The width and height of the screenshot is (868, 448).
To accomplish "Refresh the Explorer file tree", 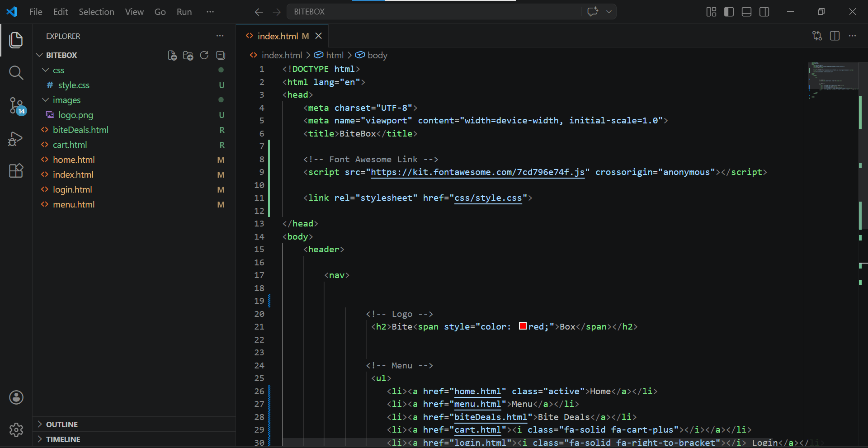I will pyautogui.click(x=204, y=55).
